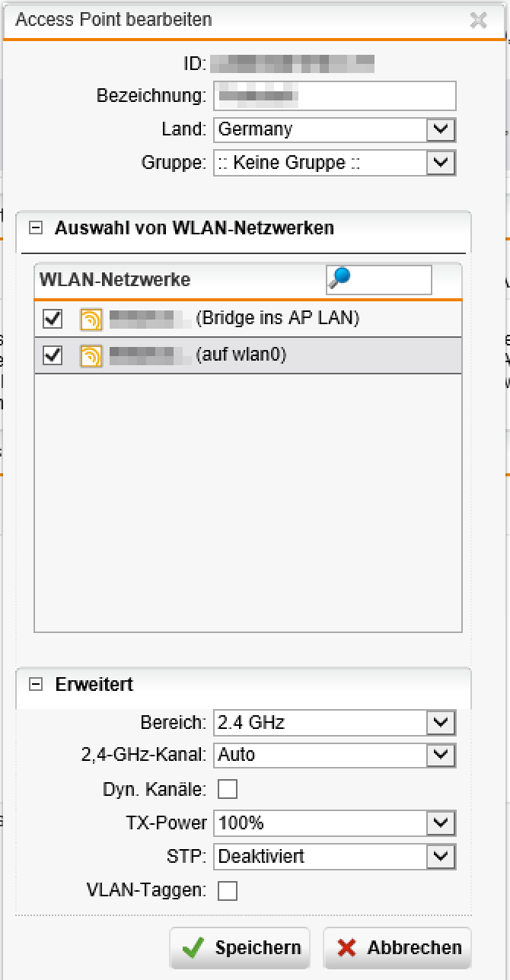Enable the Dyn. Kanäle checkbox

pos(228,789)
